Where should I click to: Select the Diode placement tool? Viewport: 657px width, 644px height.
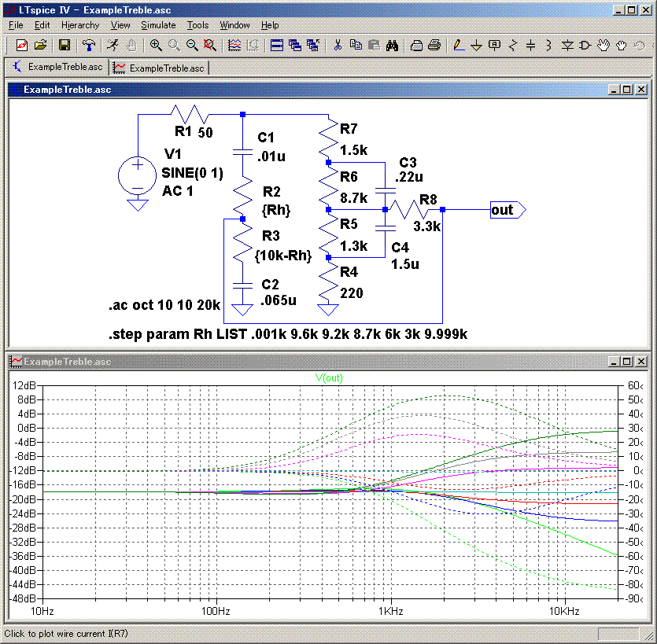(567, 45)
